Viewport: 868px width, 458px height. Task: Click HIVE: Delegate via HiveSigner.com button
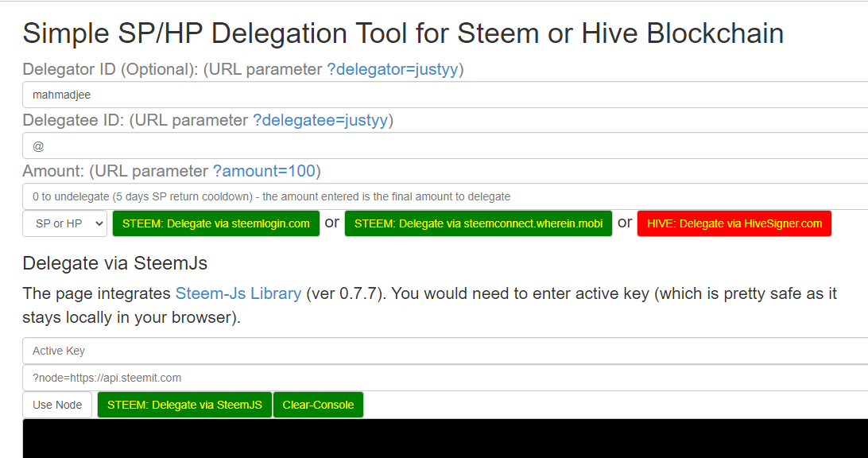click(734, 223)
